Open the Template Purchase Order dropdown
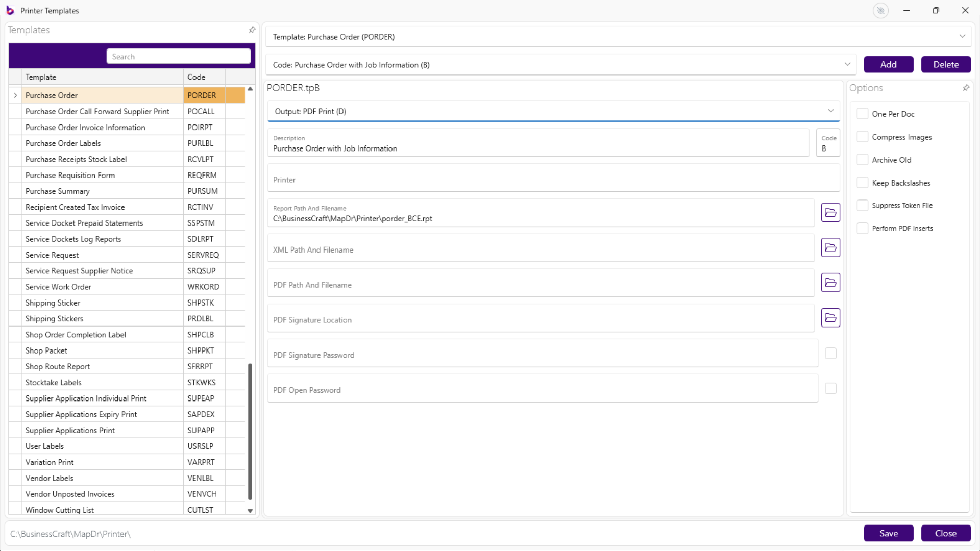The width and height of the screenshot is (980, 551). click(962, 37)
